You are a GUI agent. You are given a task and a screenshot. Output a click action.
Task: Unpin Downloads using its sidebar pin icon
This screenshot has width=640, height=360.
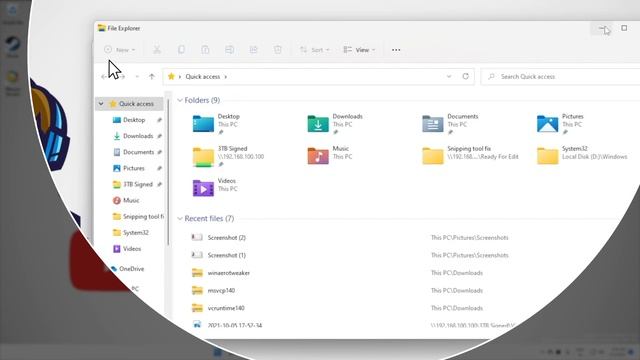tap(160, 136)
